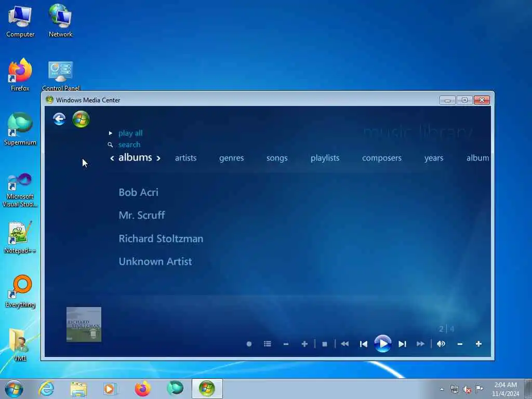Open the Everything desktop shortcut
Image resolution: width=532 pixels, height=399 pixels.
click(20, 291)
